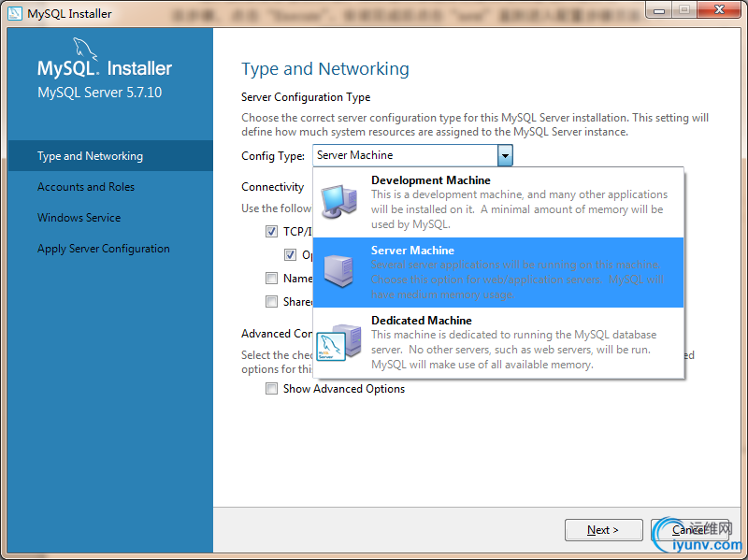
Task: Click the Server Machine tower icon
Action: (338, 271)
